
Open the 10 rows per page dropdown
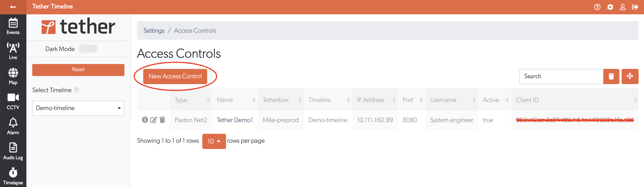[x=214, y=141]
